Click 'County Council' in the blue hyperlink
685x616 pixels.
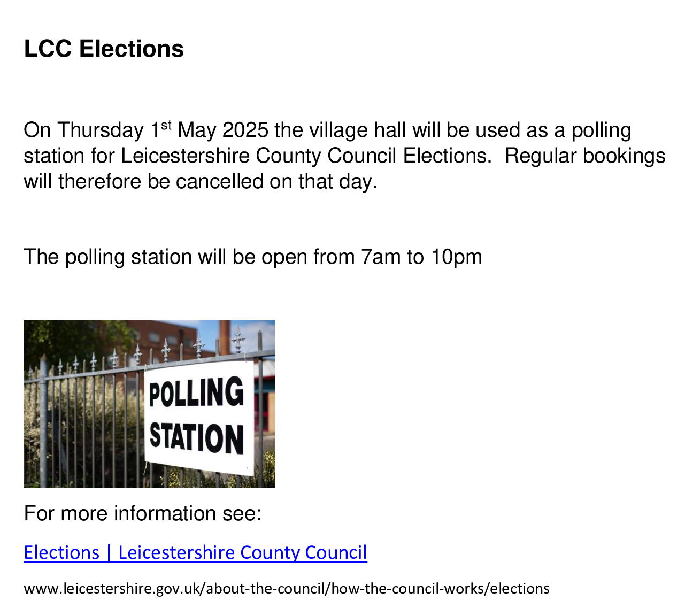[304, 552]
